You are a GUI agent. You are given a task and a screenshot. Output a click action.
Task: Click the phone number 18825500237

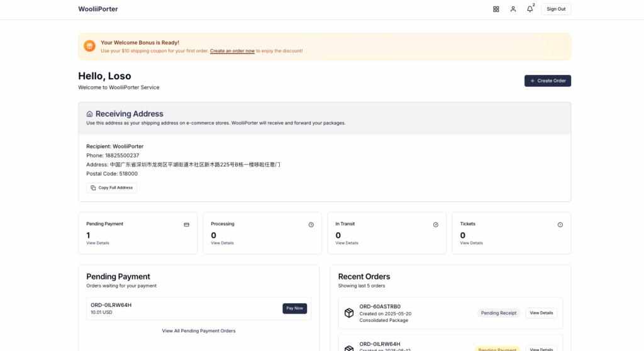122,155
